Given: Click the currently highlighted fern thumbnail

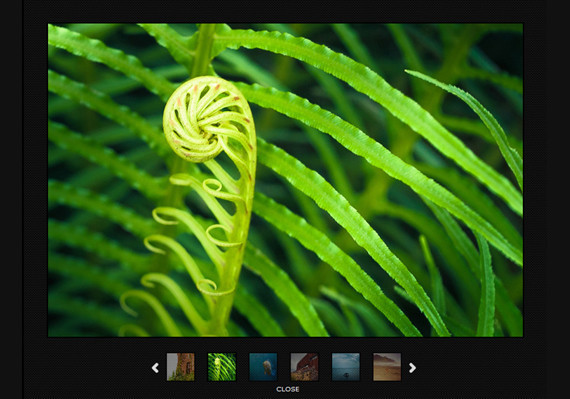Looking at the screenshot, I should click(x=222, y=367).
